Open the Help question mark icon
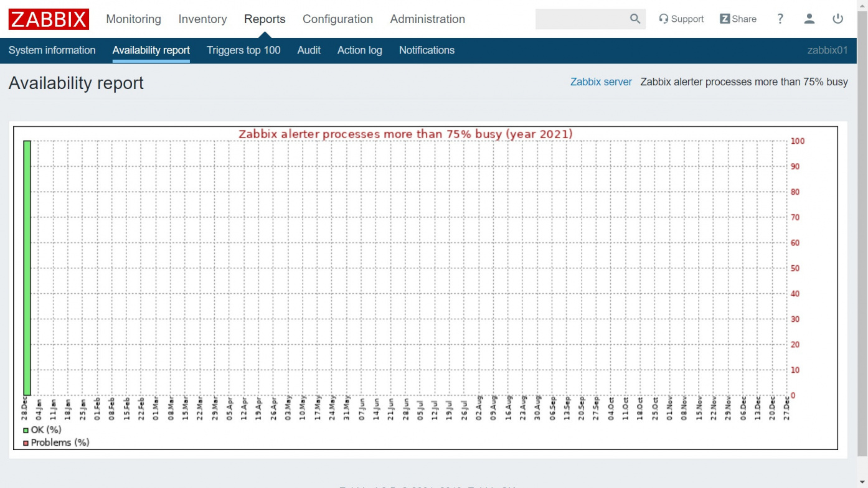This screenshot has width=868, height=488. (x=780, y=19)
